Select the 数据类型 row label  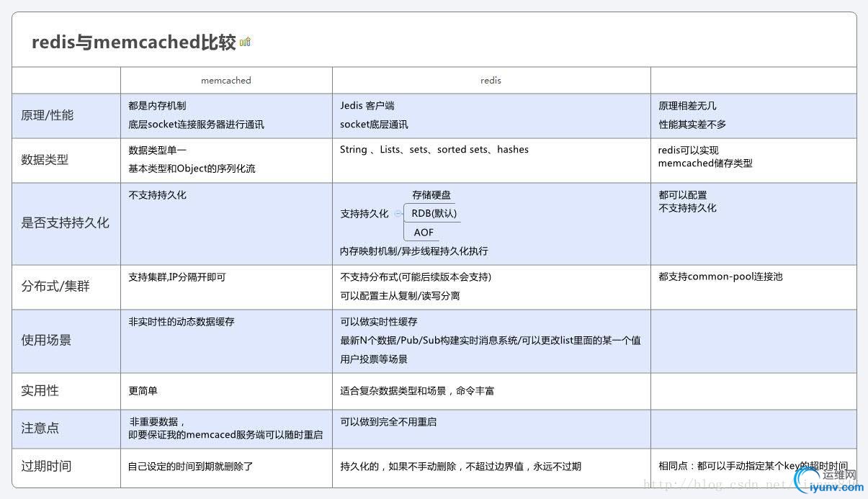point(45,160)
